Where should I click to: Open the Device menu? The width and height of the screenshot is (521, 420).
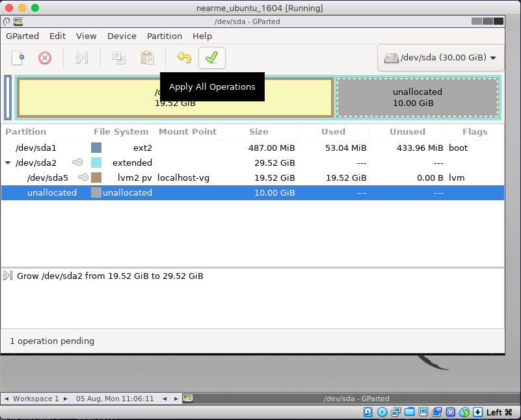click(122, 36)
